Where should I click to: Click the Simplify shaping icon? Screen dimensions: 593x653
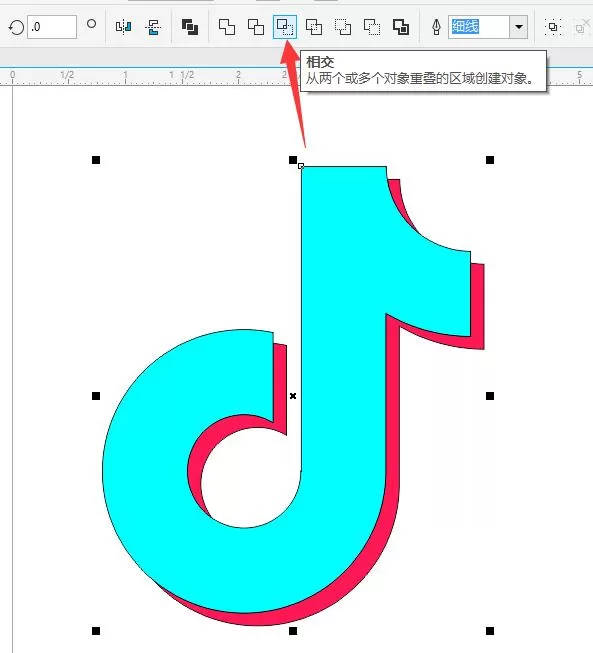pos(314,27)
